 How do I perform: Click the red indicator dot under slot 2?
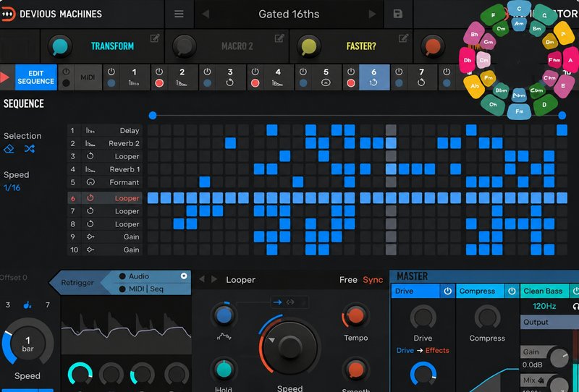pos(159,83)
